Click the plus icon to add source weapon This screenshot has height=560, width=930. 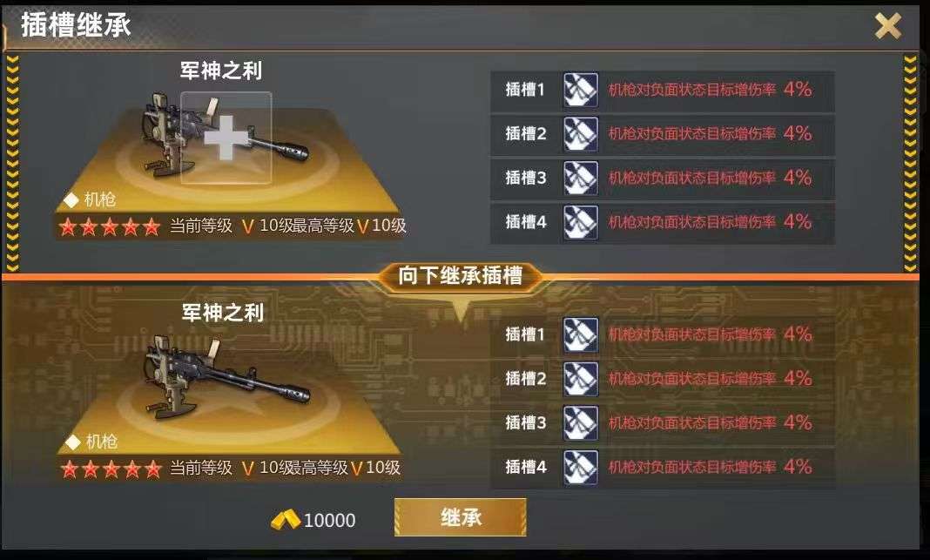[x=226, y=138]
